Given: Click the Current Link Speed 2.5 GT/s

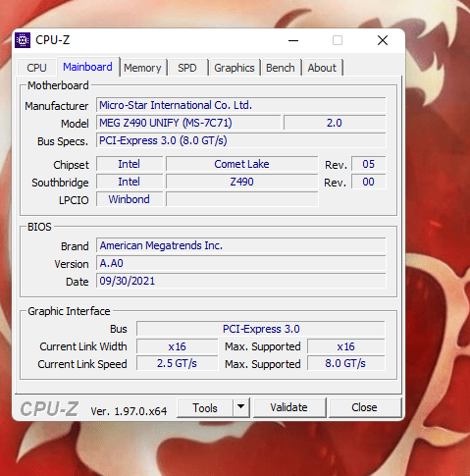Looking at the screenshot, I should coord(177,363).
